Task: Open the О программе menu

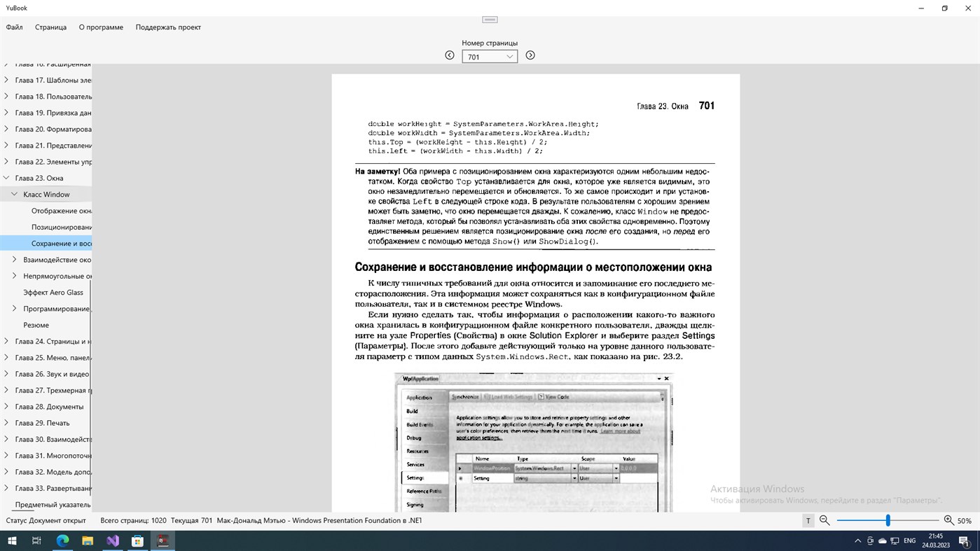Action: click(101, 27)
